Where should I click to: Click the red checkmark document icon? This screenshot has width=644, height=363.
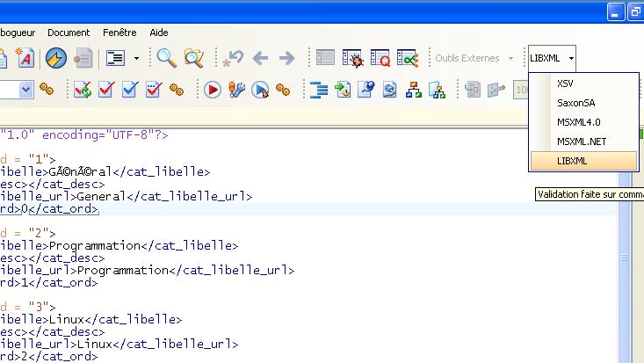click(106, 90)
